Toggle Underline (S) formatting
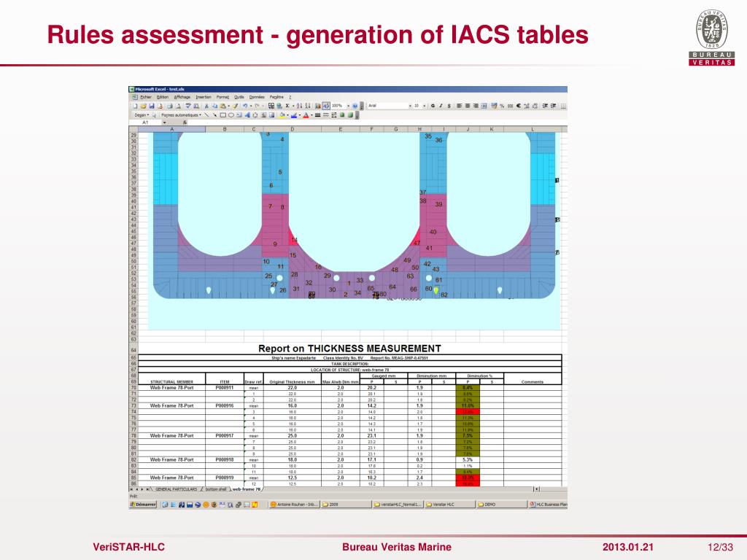The image size is (747, 560). point(449,106)
